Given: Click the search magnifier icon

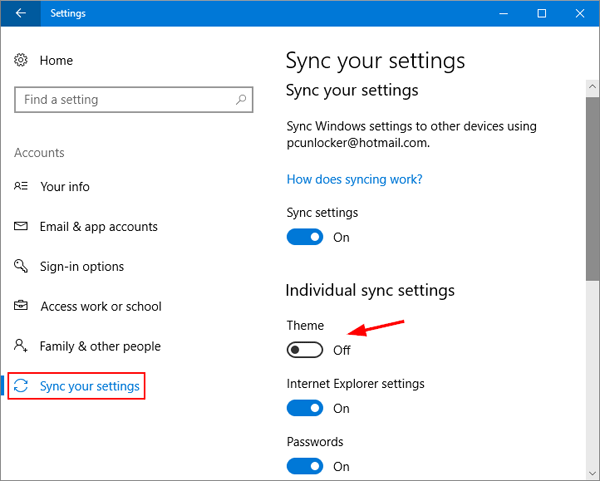Looking at the screenshot, I should (240, 100).
